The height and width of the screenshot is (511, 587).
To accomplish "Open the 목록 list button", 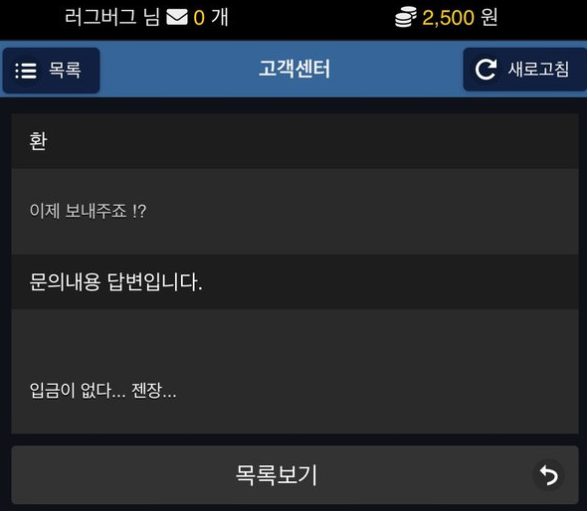I will point(51,70).
